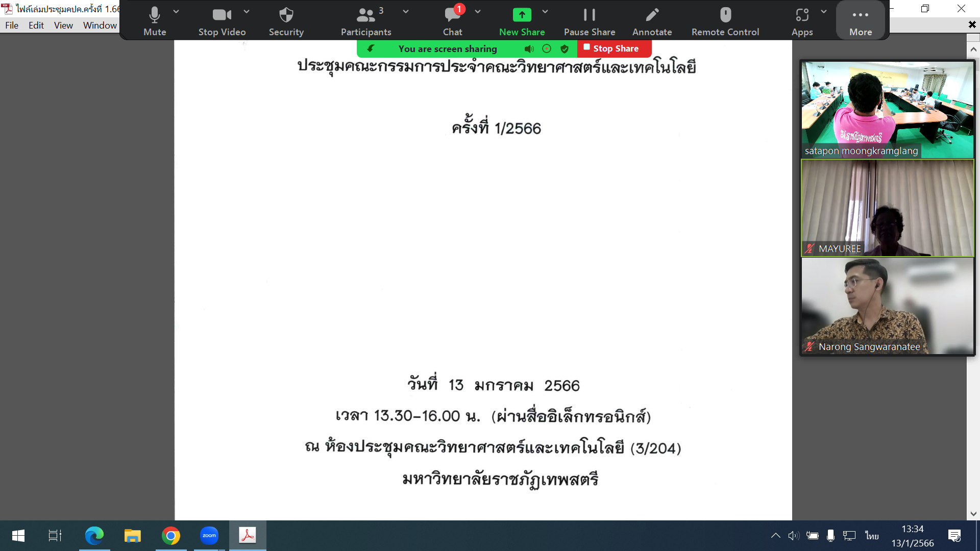Open the File menu
The width and height of the screenshot is (980, 551).
coord(11,25)
